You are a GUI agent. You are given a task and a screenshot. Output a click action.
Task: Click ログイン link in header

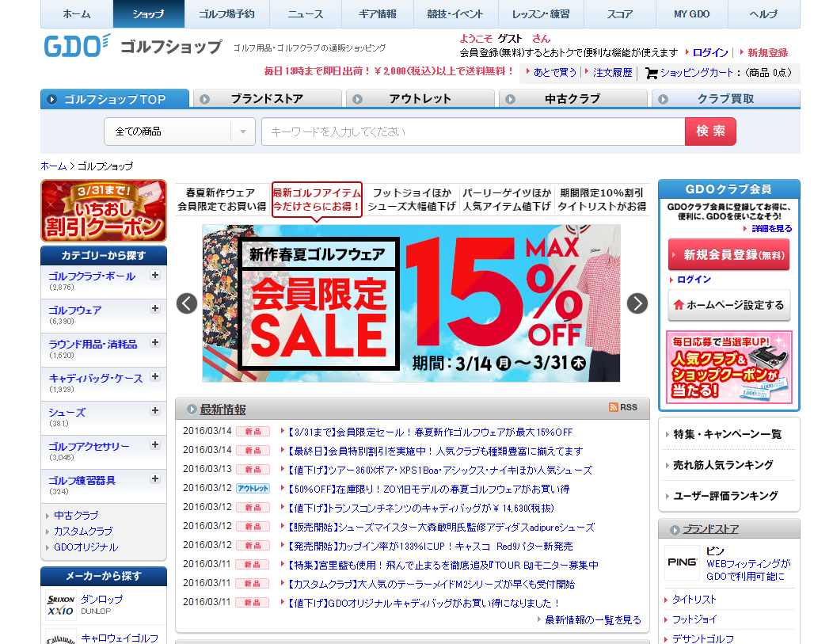[x=710, y=52]
